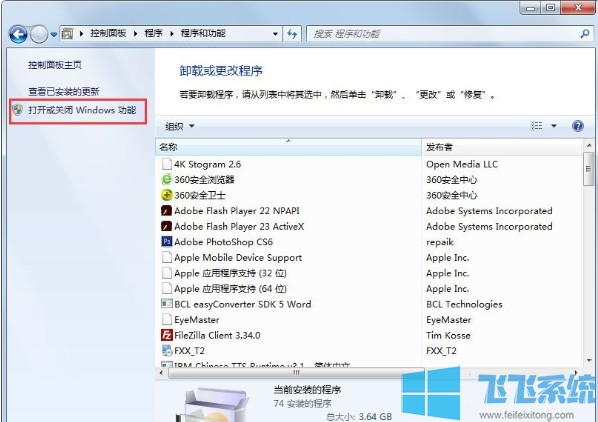
Task: Select 4K Stogram 2.6 program row
Action: coord(368,164)
